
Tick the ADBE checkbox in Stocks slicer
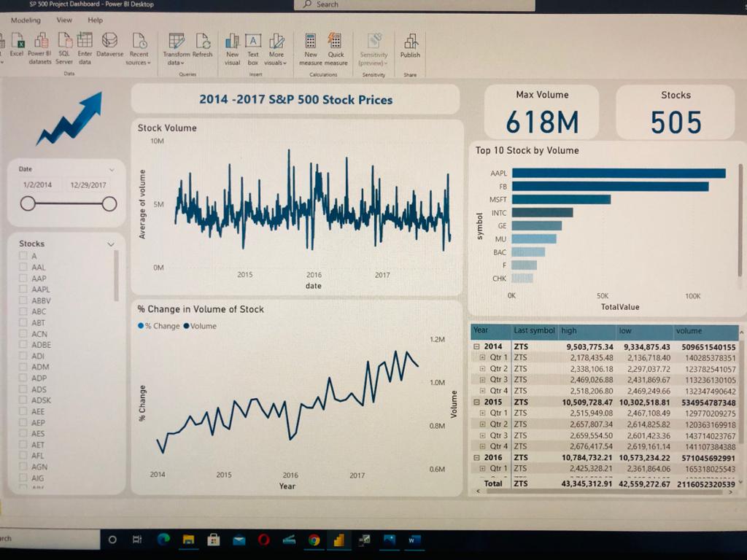pyautogui.click(x=23, y=345)
